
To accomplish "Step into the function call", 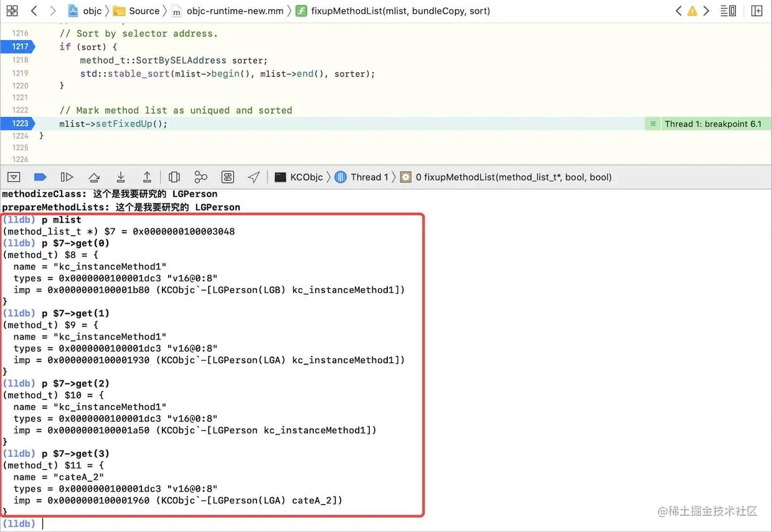I will [121, 177].
